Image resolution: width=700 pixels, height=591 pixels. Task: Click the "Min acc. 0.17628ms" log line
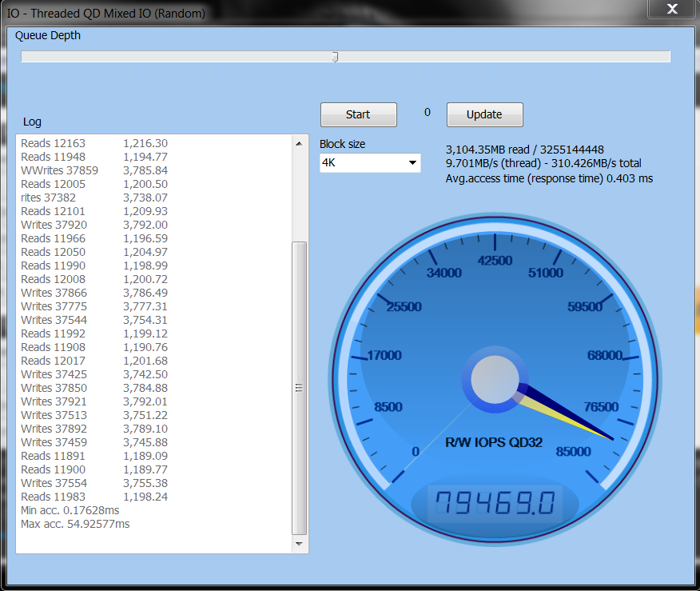70,510
